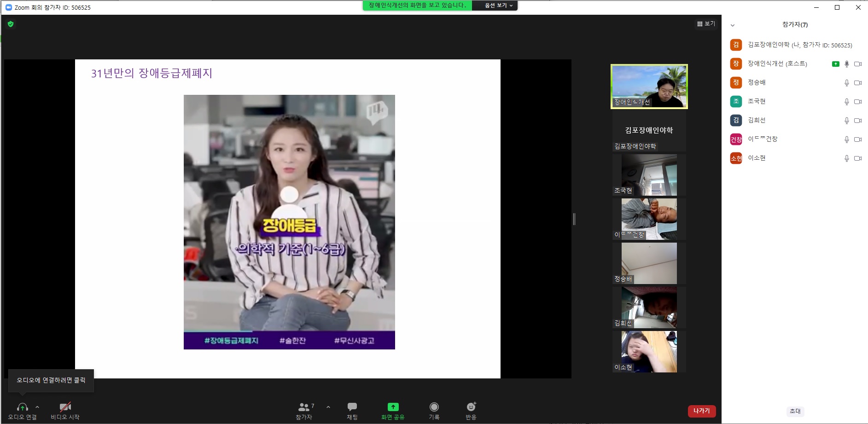Select 정승배 avatar in participant list
Screen dimensions: 868x424
tap(736, 82)
